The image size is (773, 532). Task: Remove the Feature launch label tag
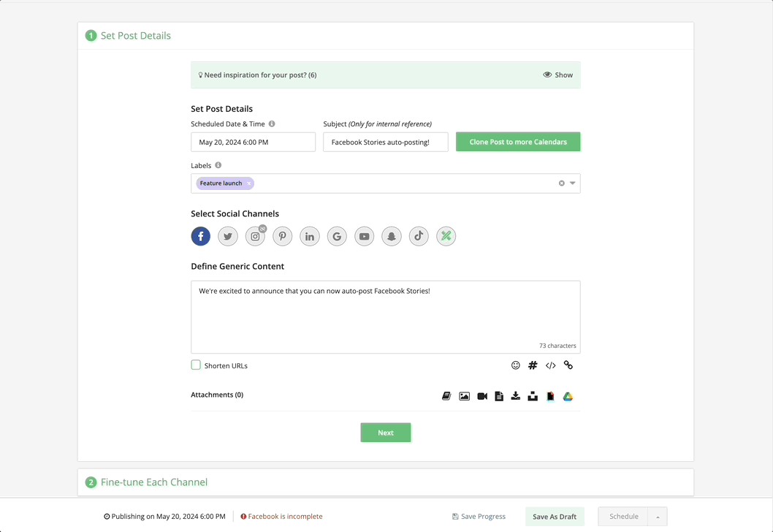[x=249, y=183]
